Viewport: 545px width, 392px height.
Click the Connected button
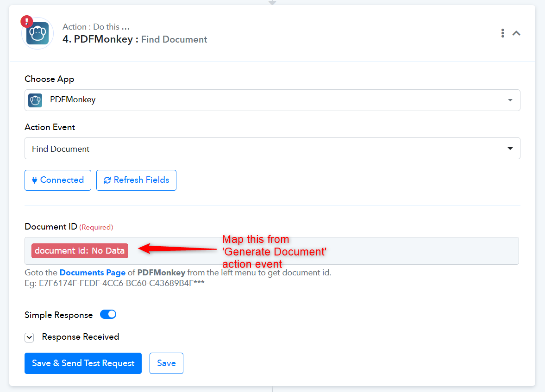(58, 180)
